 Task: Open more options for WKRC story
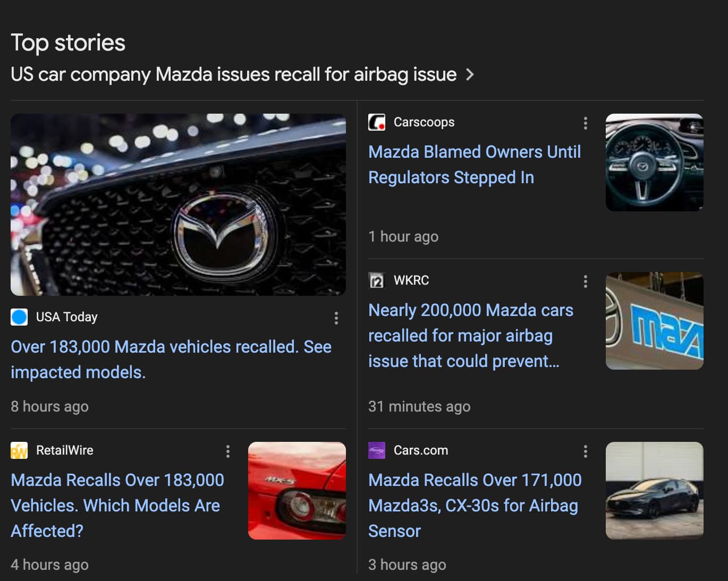(585, 281)
